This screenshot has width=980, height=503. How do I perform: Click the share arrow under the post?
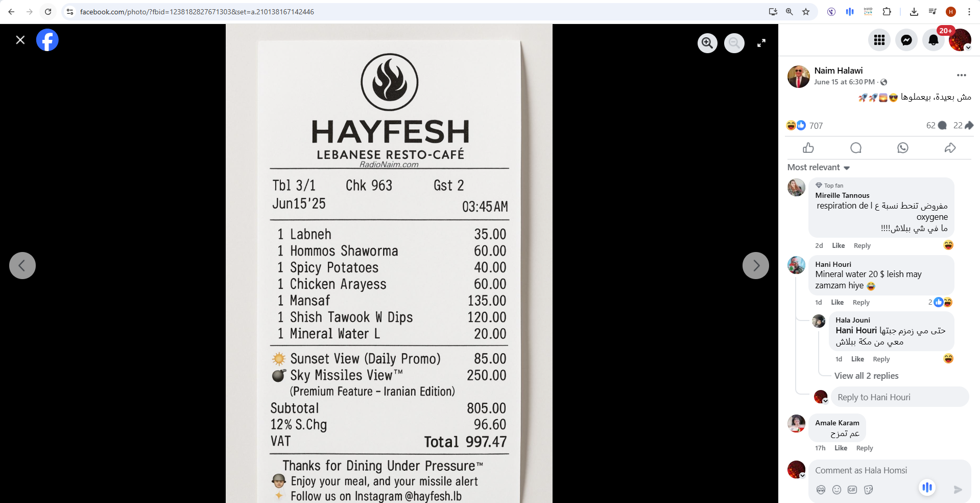(949, 148)
